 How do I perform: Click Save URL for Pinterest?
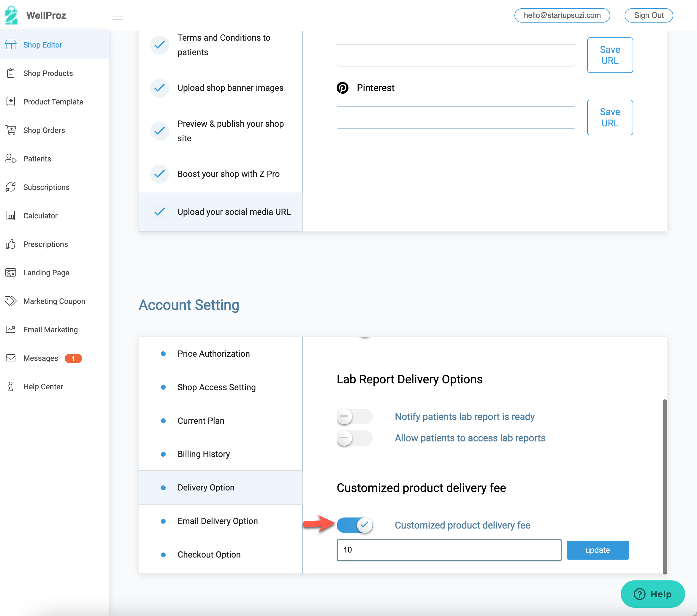pyautogui.click(x=610, y=118)
